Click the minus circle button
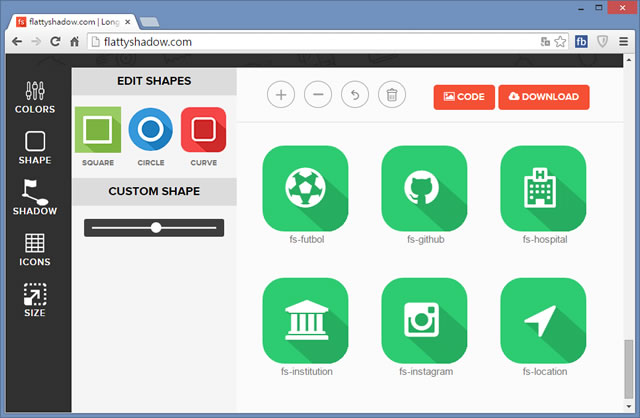Viewport: 640px width, 418px height. click(x=318, y=95)
